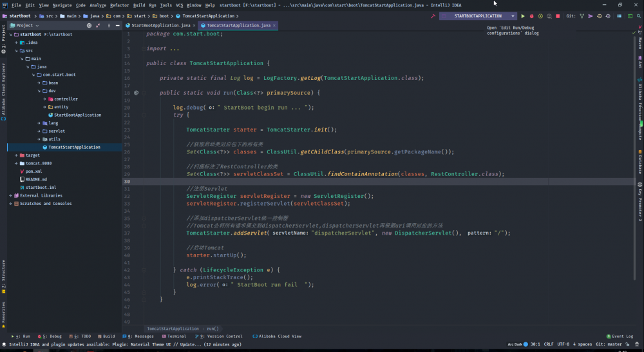Toggle the Structure side panel
This screenshot has width=644, height=352.
(x=3, y=274)
